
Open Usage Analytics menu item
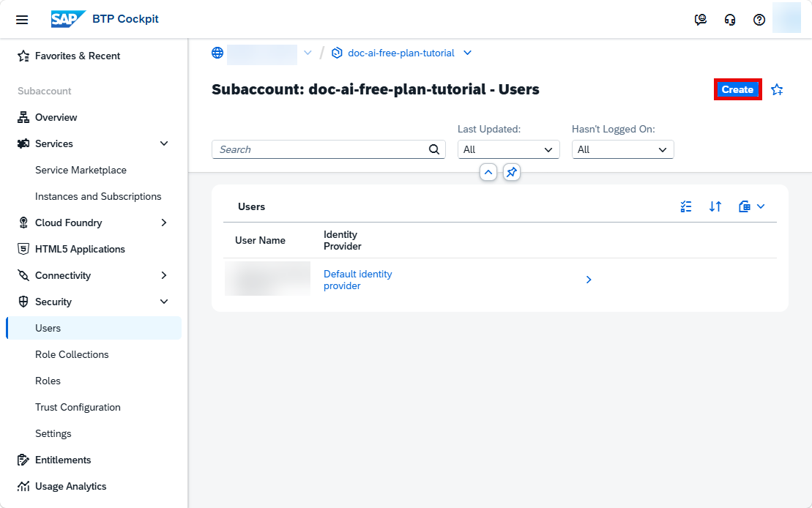pos(70,486)
